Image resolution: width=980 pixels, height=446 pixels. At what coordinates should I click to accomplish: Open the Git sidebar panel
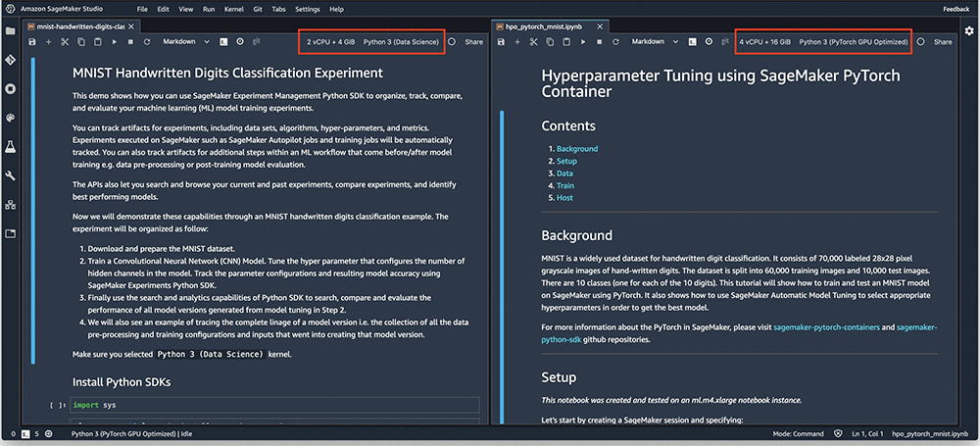(11, 60)
